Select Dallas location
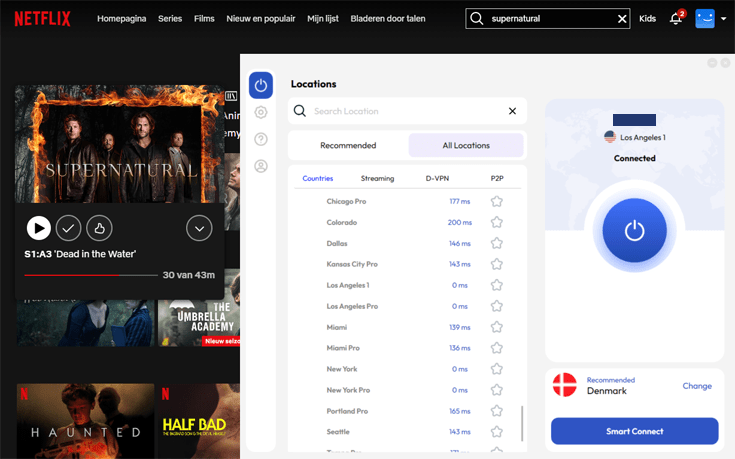Screen dimensions: 735x459 click(337, 243)
